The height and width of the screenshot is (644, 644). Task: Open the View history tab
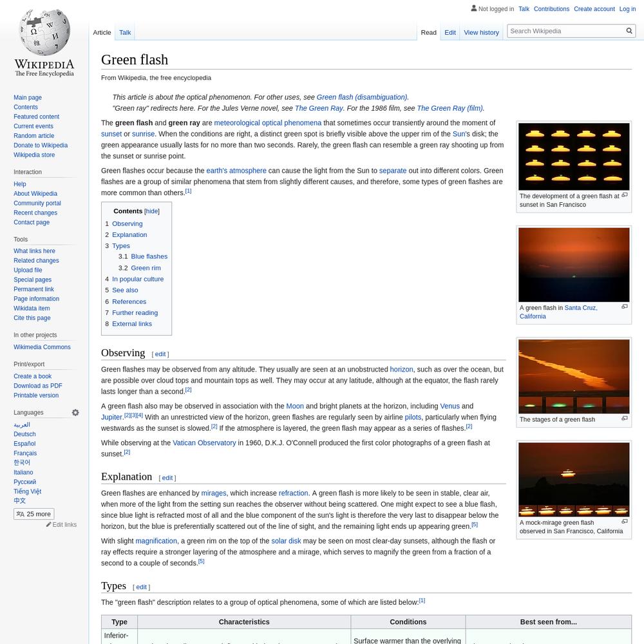tap(481, 32)
